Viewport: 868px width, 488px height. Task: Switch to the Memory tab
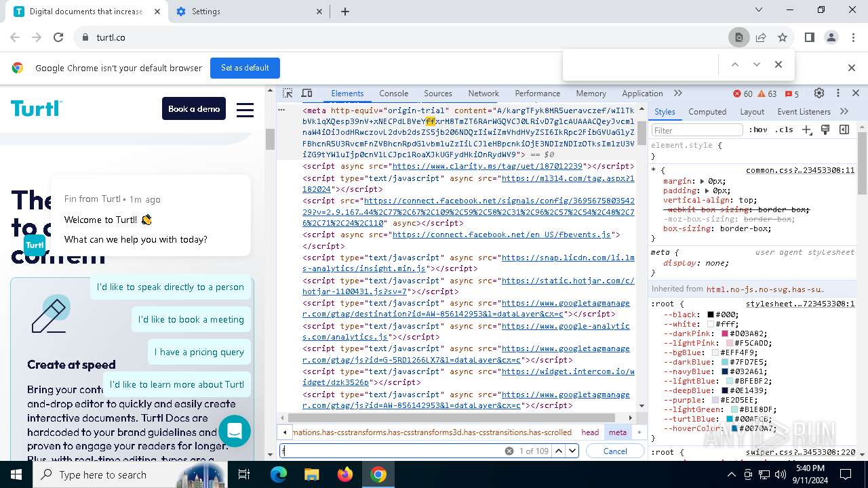coord(591,94)
